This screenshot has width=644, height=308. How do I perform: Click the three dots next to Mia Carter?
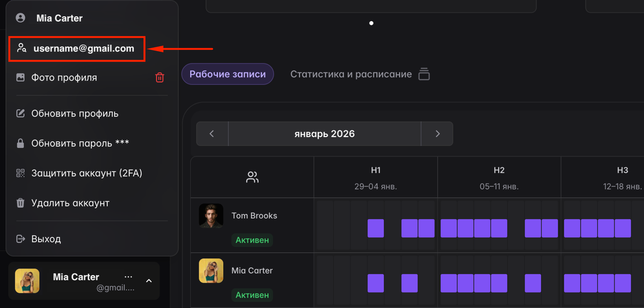click(128, 276)
